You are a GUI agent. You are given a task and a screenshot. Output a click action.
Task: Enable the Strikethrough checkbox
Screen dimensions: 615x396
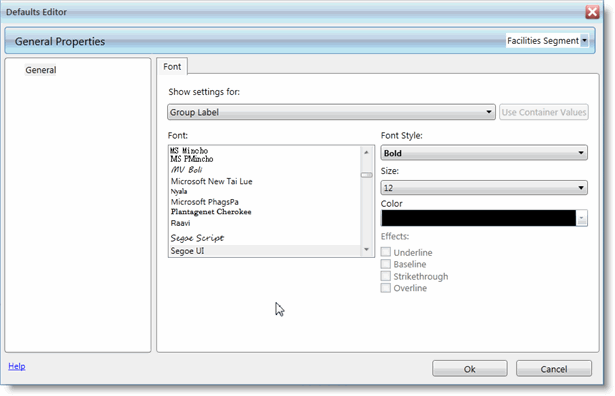386,276
